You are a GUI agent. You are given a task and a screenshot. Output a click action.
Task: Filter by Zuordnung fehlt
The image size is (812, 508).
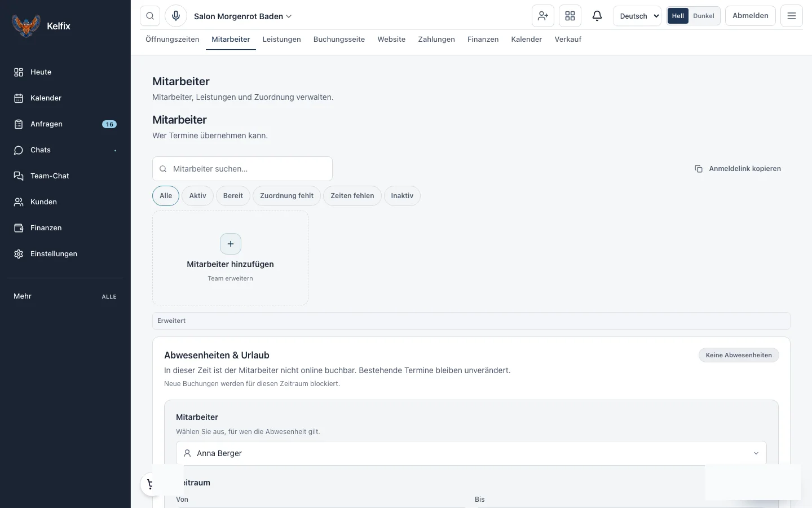pyautogui.click(x=286, y=196)
